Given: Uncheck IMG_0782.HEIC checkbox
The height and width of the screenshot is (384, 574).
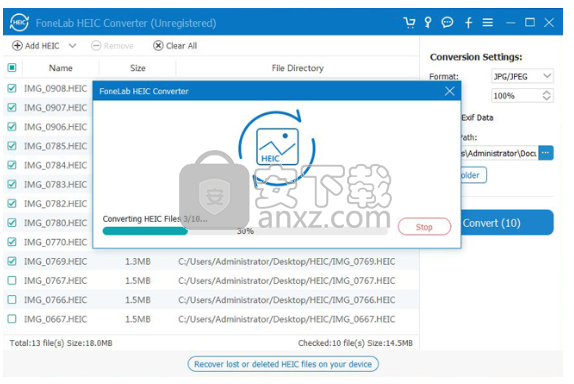Looking at the screenshot, I should [12, 204].
